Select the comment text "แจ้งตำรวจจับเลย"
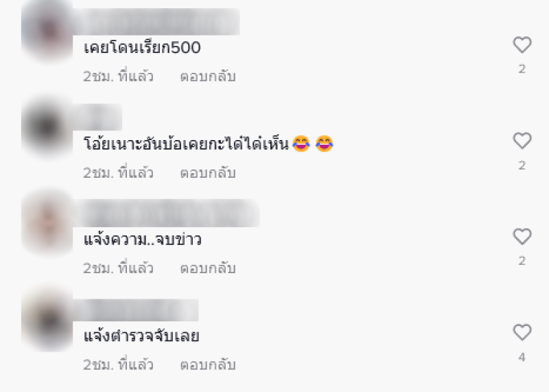549x392 pixels. tap(141, 336)
